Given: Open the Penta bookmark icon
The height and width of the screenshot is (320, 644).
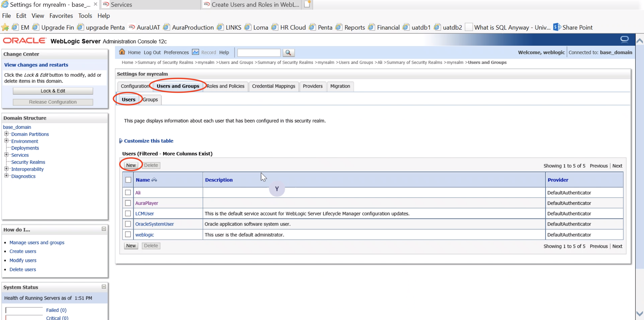Looking at the screenshot, I should [312, 27].
